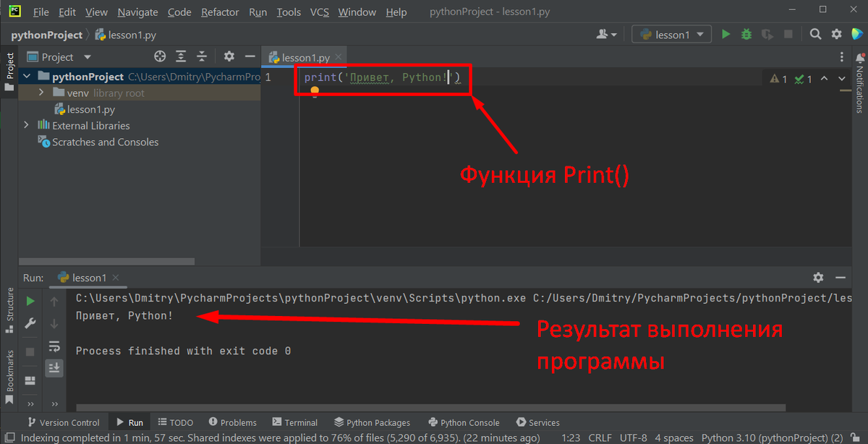This screenshot has width=868, height=444.
Task: Close the lesson1 Run tab
Action: click(116, 278)
